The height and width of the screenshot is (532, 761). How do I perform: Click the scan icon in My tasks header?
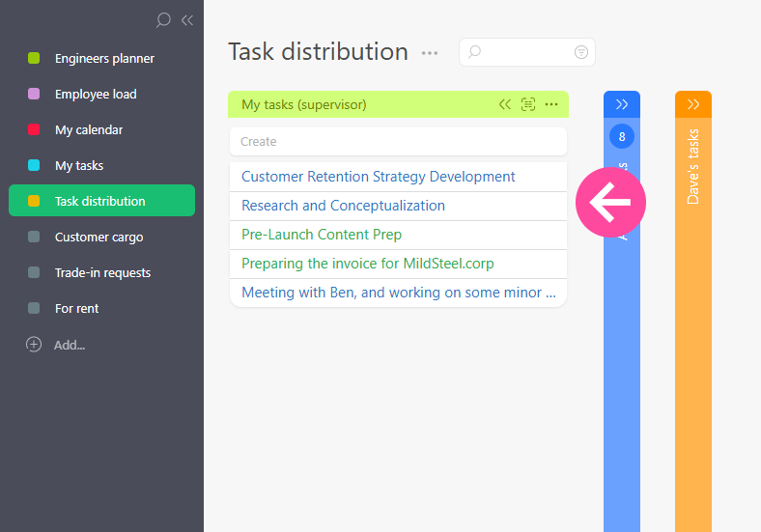click(x=528, y=104)
